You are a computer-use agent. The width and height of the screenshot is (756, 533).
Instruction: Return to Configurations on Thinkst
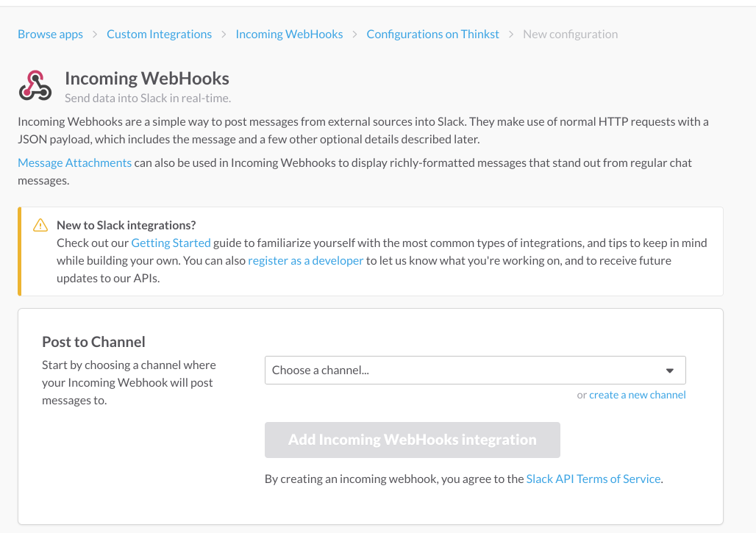432,35
